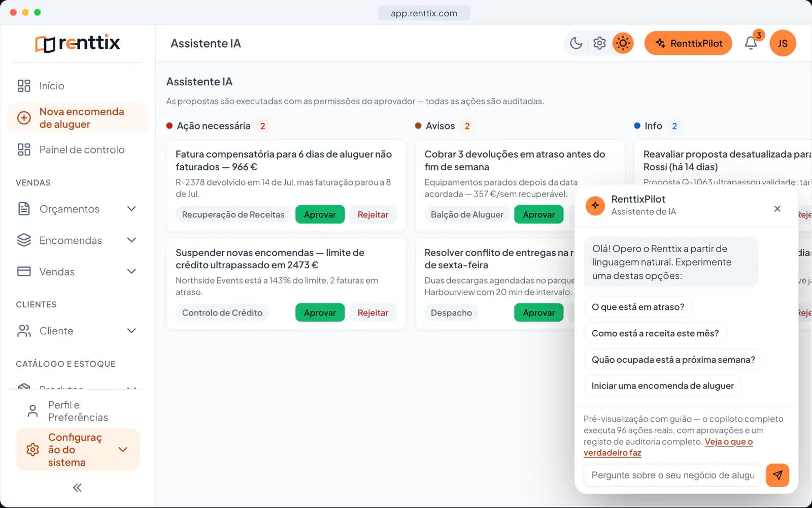The width and height of the screenshot is (812, 508).
Task: Click the Orçamentos document icon
Action: [x=24, y=209]
